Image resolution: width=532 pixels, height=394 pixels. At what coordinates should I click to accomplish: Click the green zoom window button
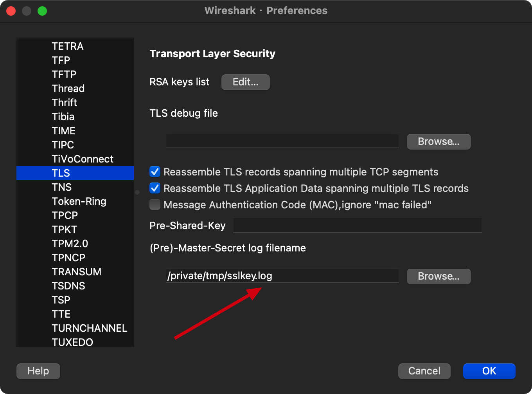tap(42, 11)
